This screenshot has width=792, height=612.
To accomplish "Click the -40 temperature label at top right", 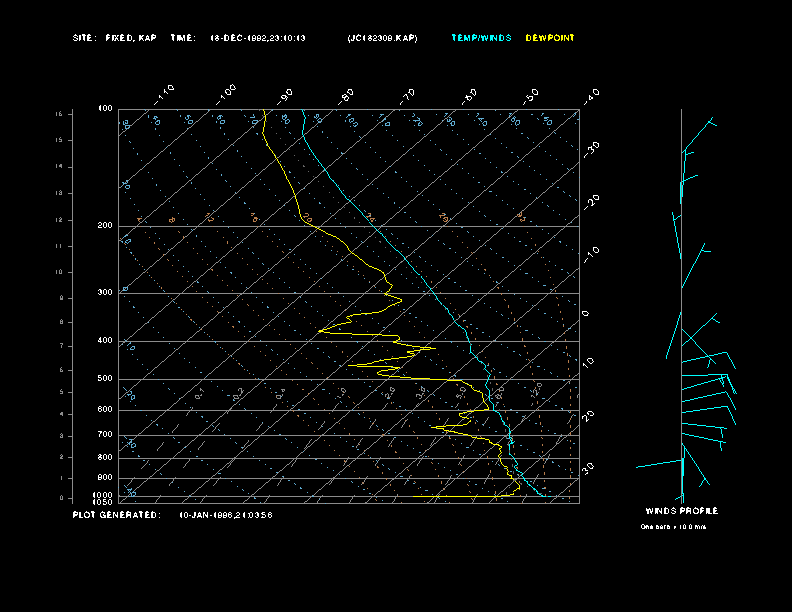I will 591,95.
